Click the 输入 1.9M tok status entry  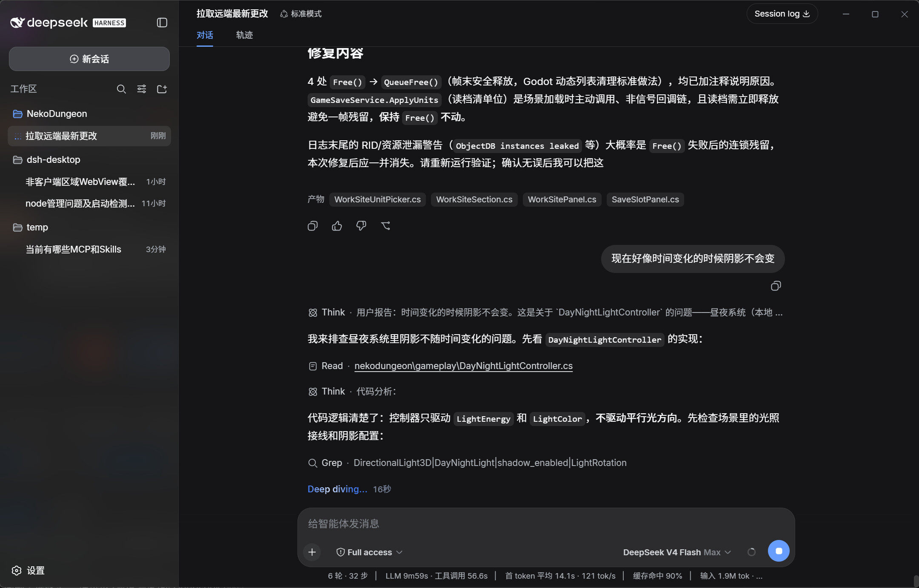731,576
